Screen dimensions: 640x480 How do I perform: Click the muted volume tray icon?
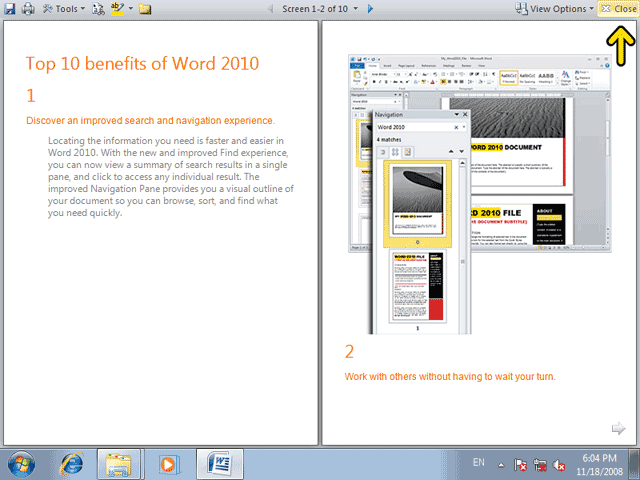[558, 464]
